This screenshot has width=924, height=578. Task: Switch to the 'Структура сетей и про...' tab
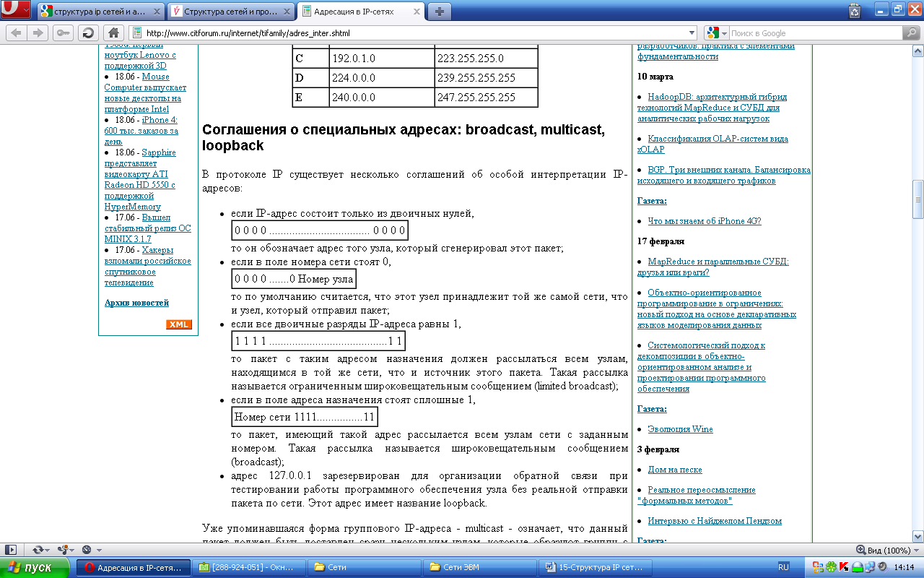point(231,12)
